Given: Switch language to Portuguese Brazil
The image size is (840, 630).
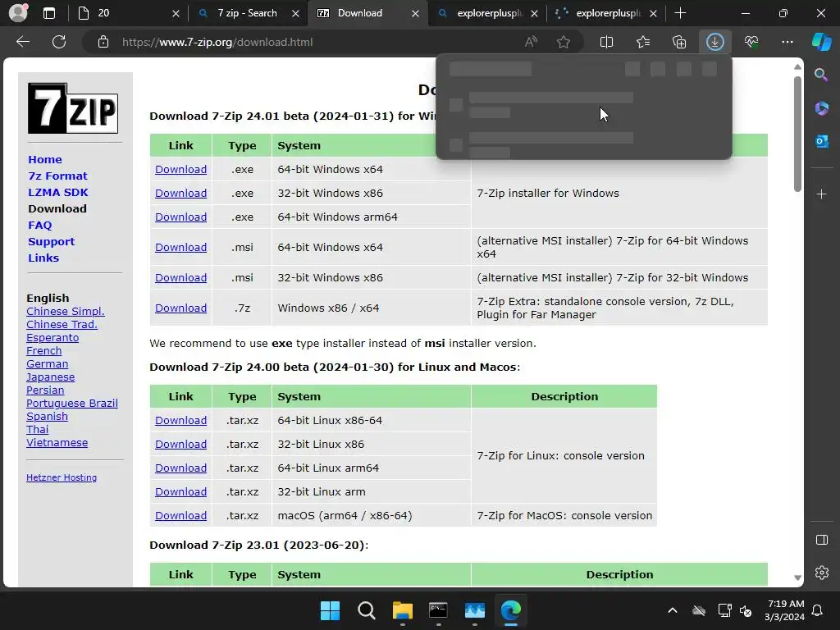Looking at the screenshot, I should click(x=72, y=404).
